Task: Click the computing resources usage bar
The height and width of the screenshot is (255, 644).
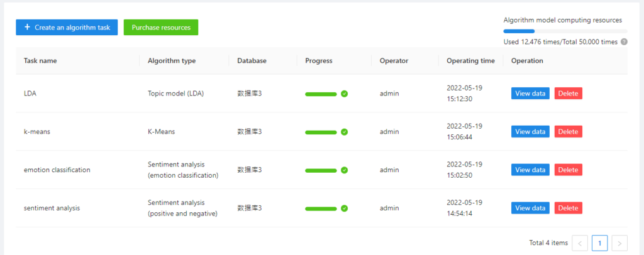Action: [565, 31]
